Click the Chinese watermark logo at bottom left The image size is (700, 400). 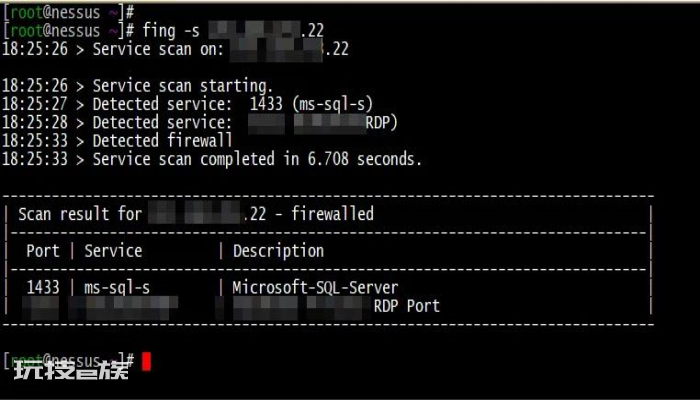point(71,370)
